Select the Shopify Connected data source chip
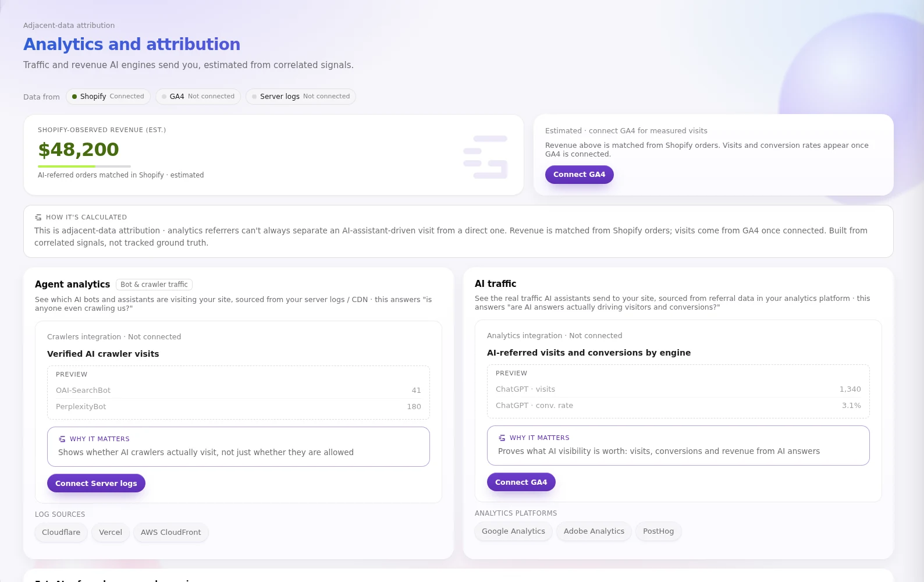Image resolution: width=924 pixels, height=582 pixels. click(108, 97)
